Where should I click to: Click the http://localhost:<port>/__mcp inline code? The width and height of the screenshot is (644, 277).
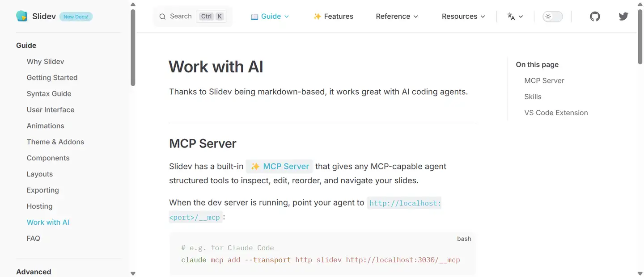(404, 203)
